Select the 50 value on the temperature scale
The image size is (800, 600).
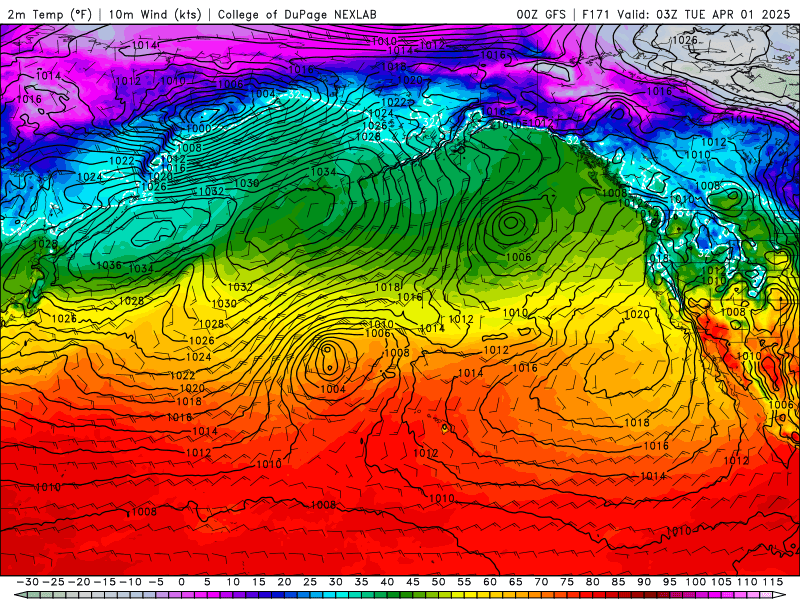pyautogui.click(x=438, y=582)
